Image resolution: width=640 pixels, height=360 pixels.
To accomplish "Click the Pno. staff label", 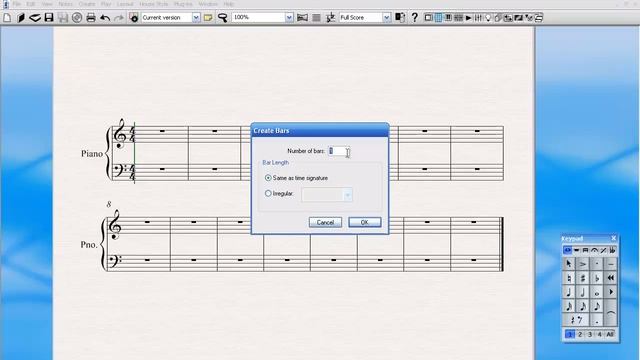I will pyautogui.click(x=89, y=245).
